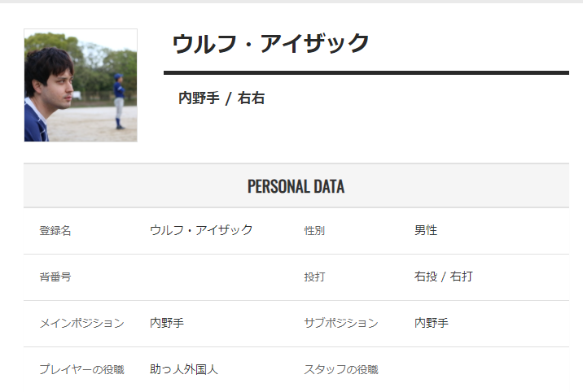Click the 内野手 / 右右 subtitle
Screen dimensions: 583x392
(221, 98)
